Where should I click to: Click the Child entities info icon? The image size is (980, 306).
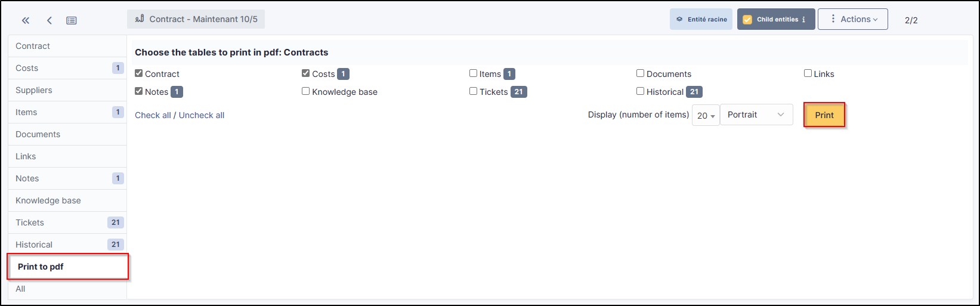point(803,19)
